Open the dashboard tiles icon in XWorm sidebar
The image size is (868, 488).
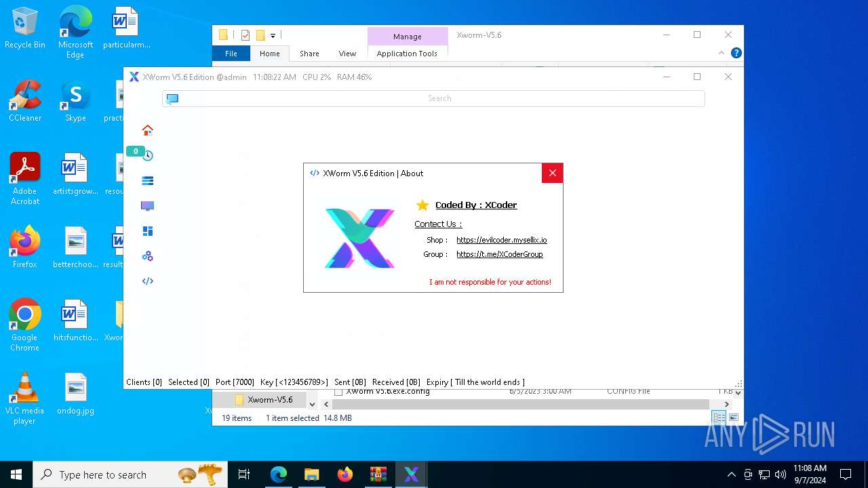[x=147, y=231]
